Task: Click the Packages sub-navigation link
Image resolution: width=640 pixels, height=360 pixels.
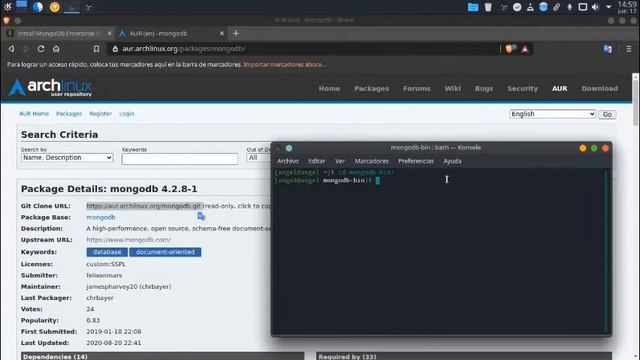Action: point(69,114)
